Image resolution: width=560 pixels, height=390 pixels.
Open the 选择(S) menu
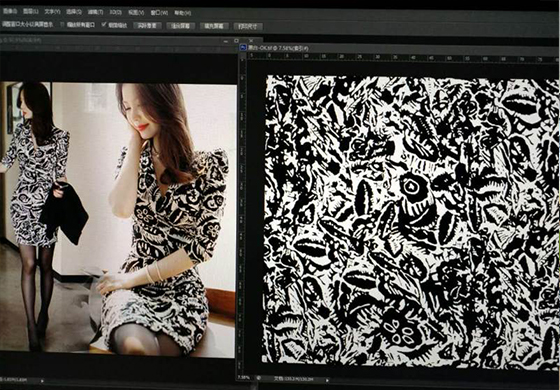coord(74,12)
